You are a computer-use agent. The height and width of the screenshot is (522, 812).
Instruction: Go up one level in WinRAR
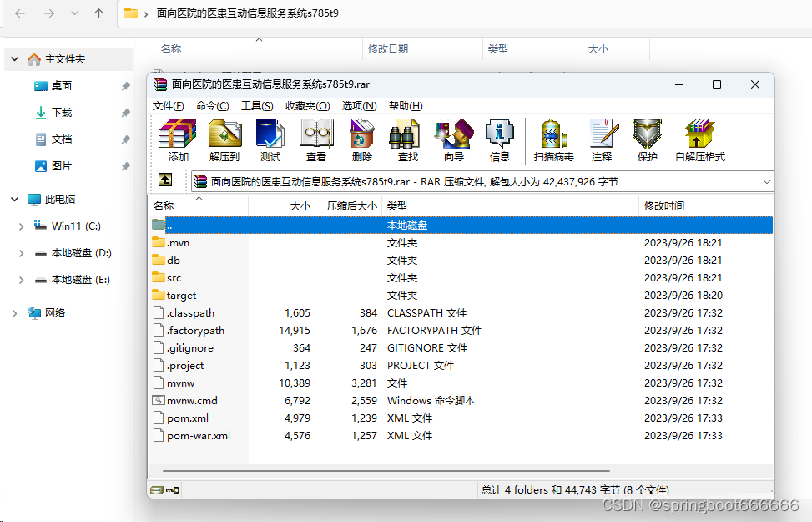[165, 180]
